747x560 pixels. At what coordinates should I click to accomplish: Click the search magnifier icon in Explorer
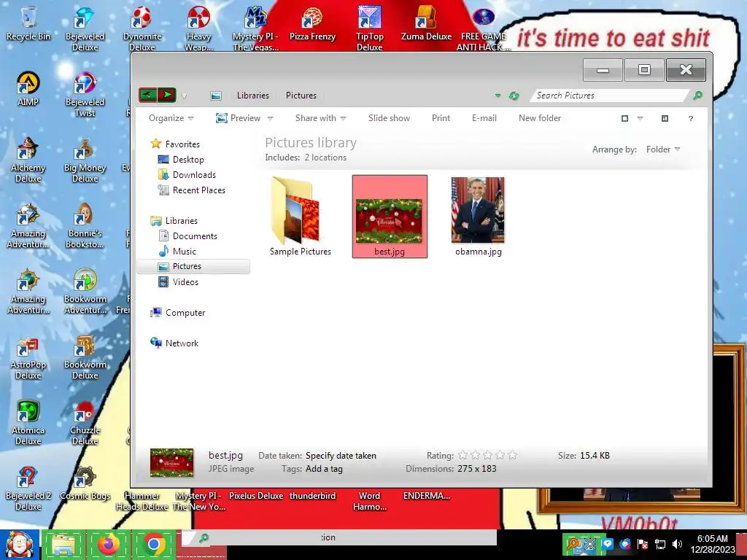click(697, 96)
